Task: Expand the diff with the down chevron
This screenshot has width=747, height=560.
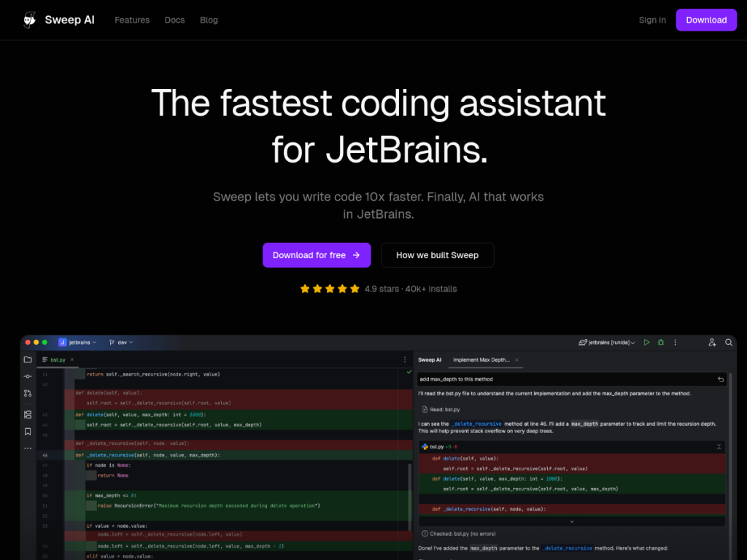Action: pos(572,521)
